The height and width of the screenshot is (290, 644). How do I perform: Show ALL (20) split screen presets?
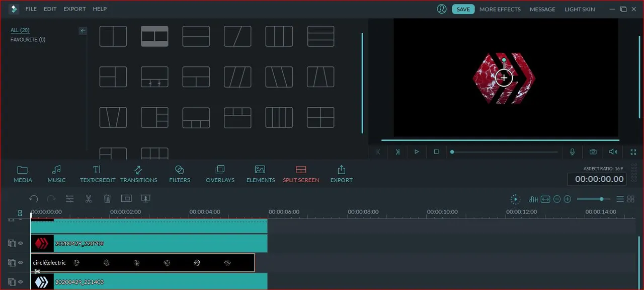(x=20, y=30)
